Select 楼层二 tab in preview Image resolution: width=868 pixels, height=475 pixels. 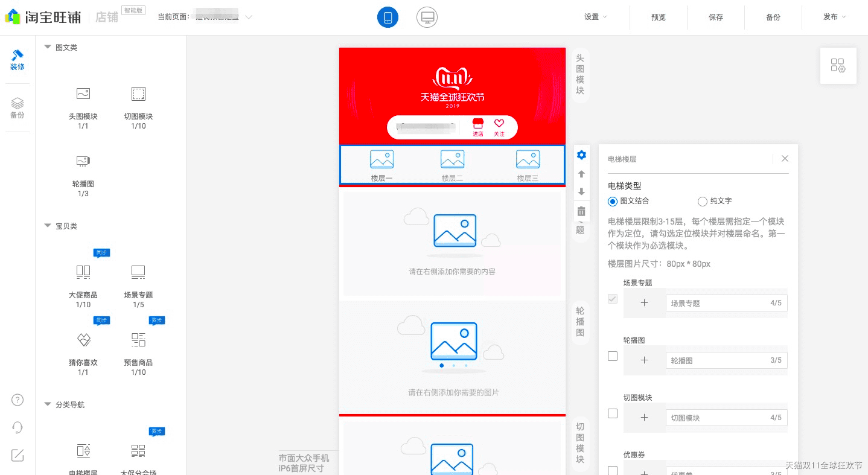(x=452, y=165)
